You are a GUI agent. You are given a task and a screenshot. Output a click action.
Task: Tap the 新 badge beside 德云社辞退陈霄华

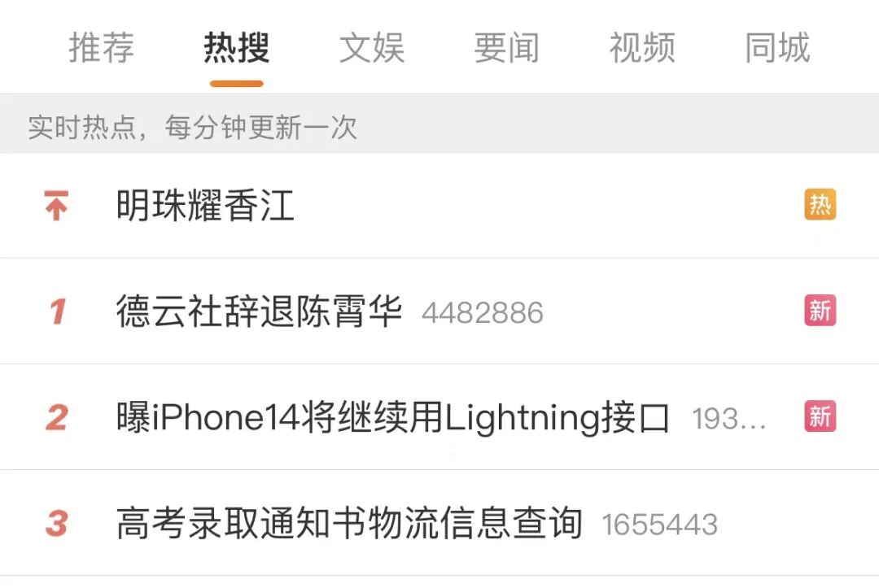[820, 310]
